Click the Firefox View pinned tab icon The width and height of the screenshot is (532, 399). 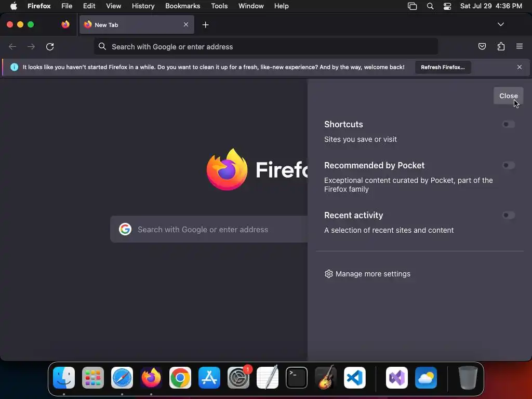(65, 24)
